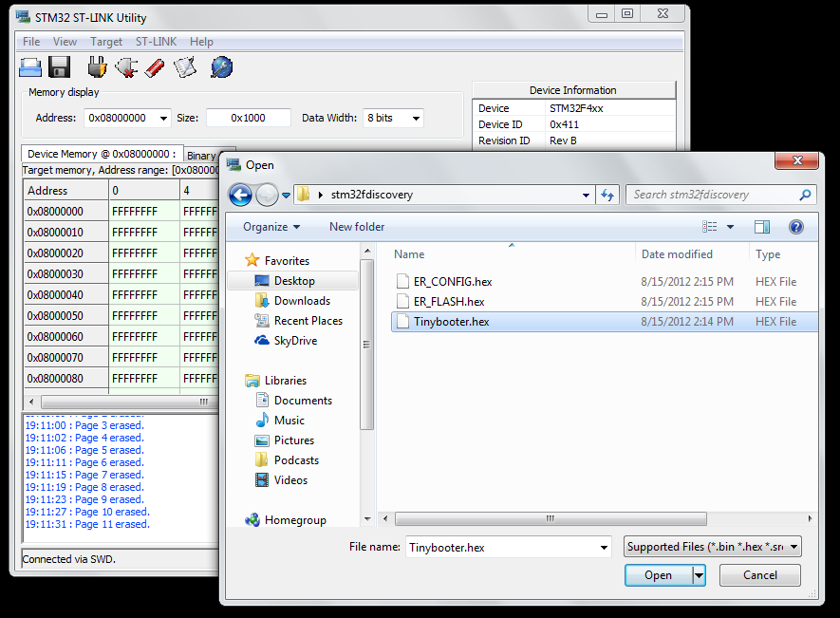Switch to the Binary tab

pos(202,156)
